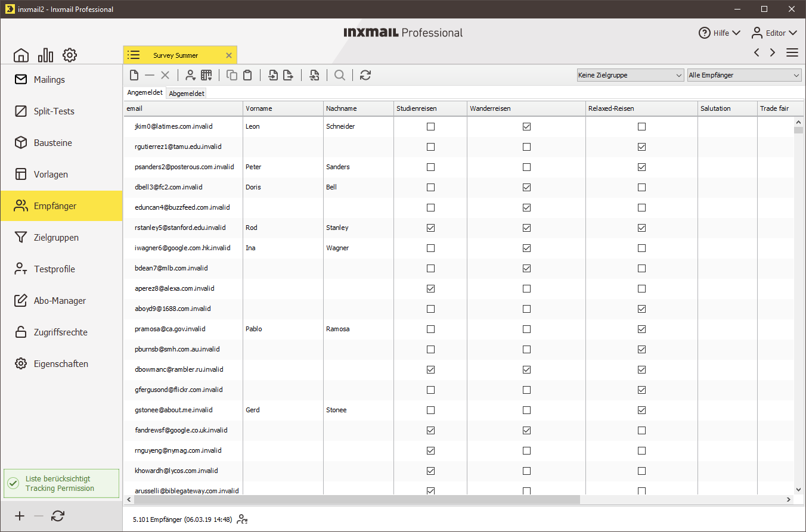Check Wanderreisen for gstonee@about.me.invalid

pyautogui.click(x=526, y=410)
